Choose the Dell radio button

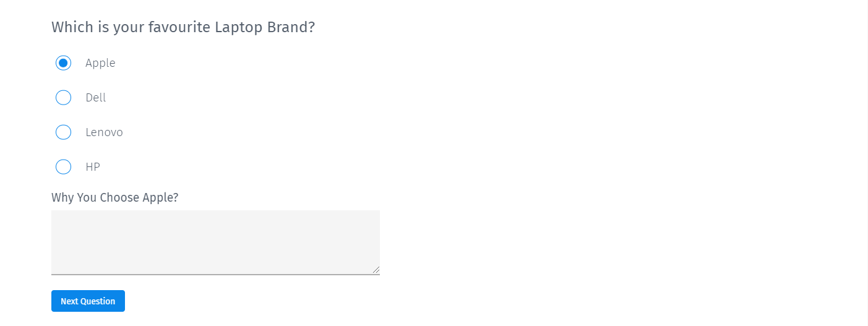63,98
